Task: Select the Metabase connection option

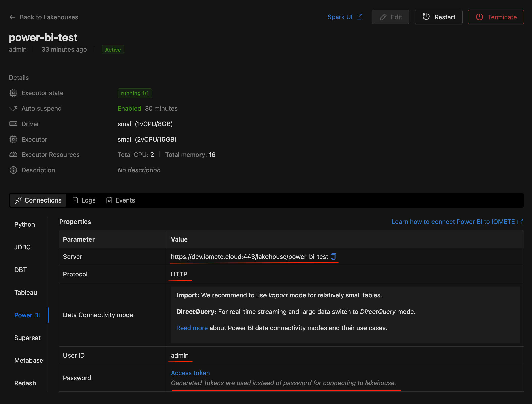Action: point(29,360)
